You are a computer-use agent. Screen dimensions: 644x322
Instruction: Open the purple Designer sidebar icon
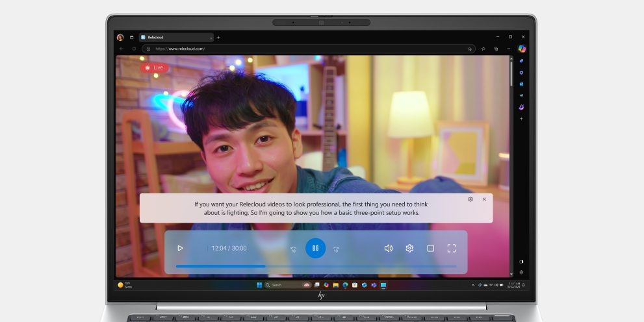[522, 107]
